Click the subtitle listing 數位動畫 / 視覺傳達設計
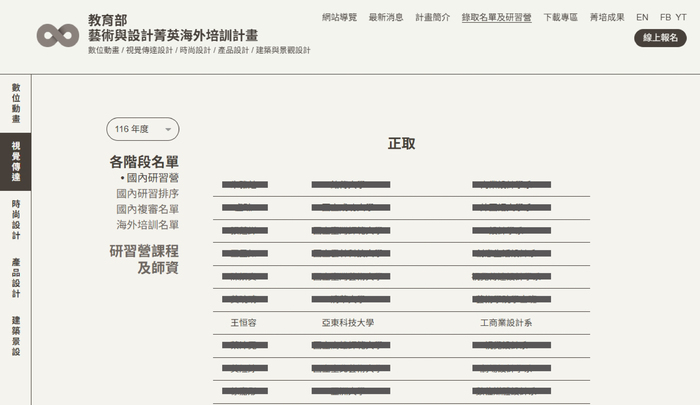The height and width of the screenshot is (405, 700). pos(199,50)
